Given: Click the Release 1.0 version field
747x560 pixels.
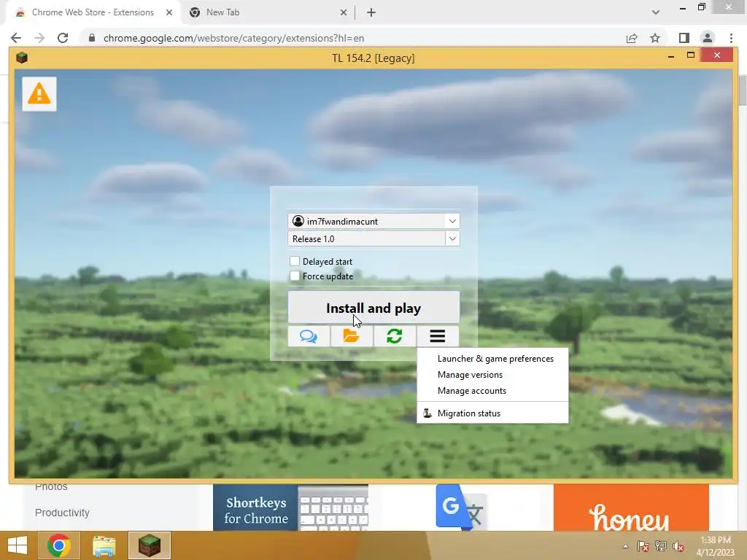Looking at the screenshot, I should pyautogui.click(x=373, y=238).
